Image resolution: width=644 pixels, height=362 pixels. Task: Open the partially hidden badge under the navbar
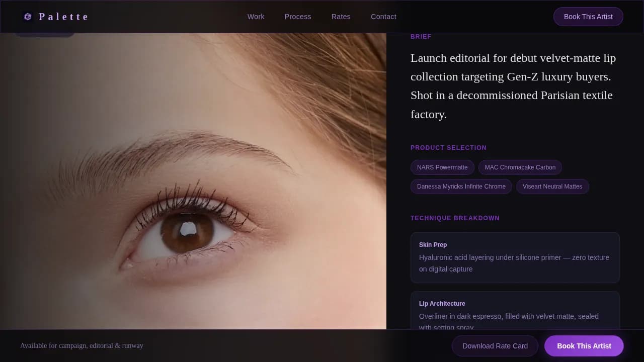(45, 31)
